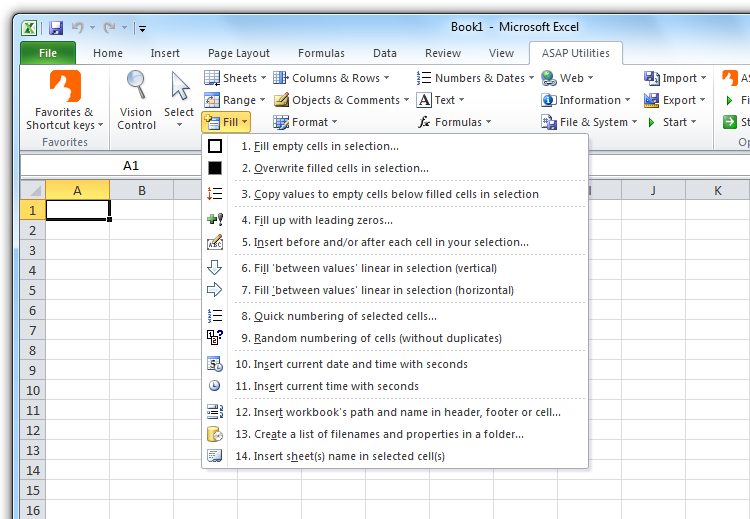The image size is (750, 519).
Task: Switch to the Data tab
Action: tap(385, 53)
